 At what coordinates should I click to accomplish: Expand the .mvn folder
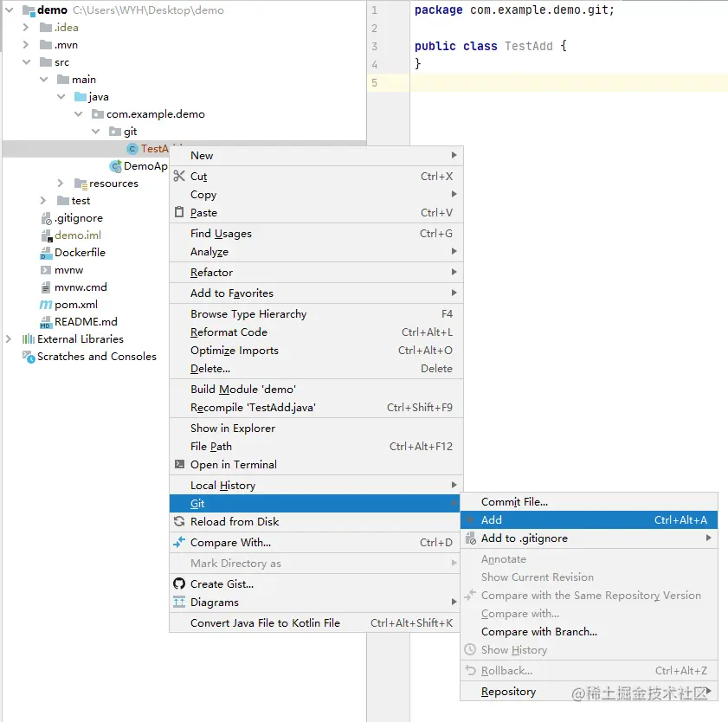(26, 44)
